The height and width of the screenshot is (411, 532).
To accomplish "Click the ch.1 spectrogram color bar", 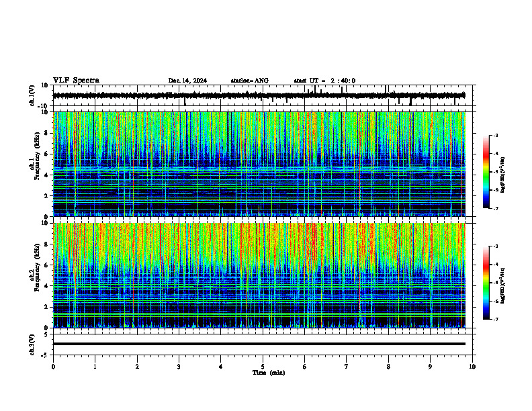I will (x=486, y=172).
